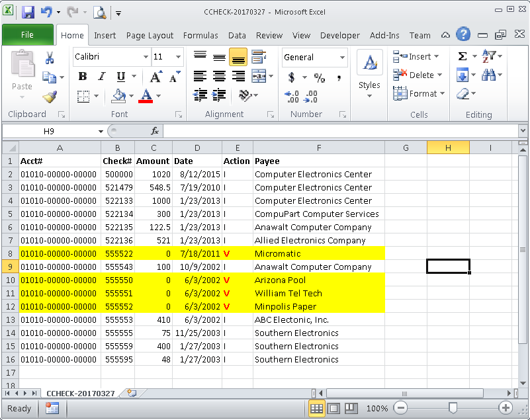The height and width of the screenshot is (420, 530).
Task: Click the Find & Select binoculars icon
Action: [x=489, y=75]
